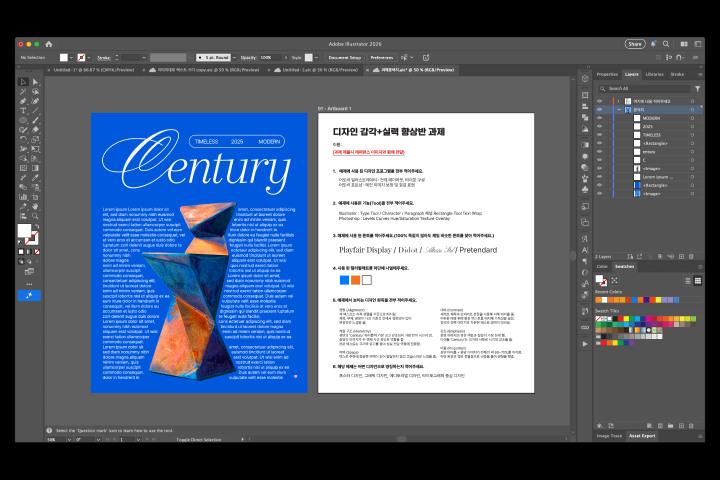Select the Rotate tool
720x480 pixels.
23,140
